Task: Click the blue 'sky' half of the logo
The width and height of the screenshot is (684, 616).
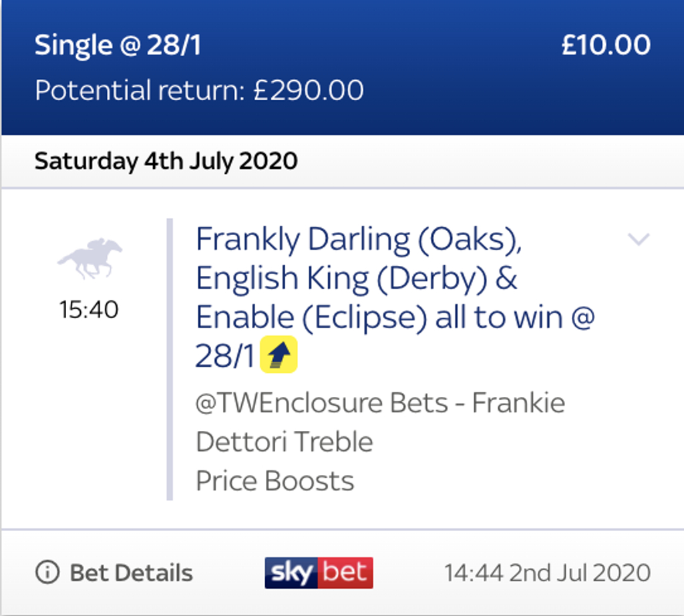Action: coord(291,573)
